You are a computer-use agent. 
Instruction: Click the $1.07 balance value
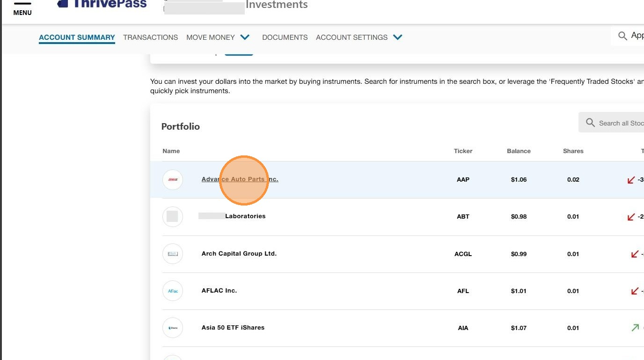519,328
